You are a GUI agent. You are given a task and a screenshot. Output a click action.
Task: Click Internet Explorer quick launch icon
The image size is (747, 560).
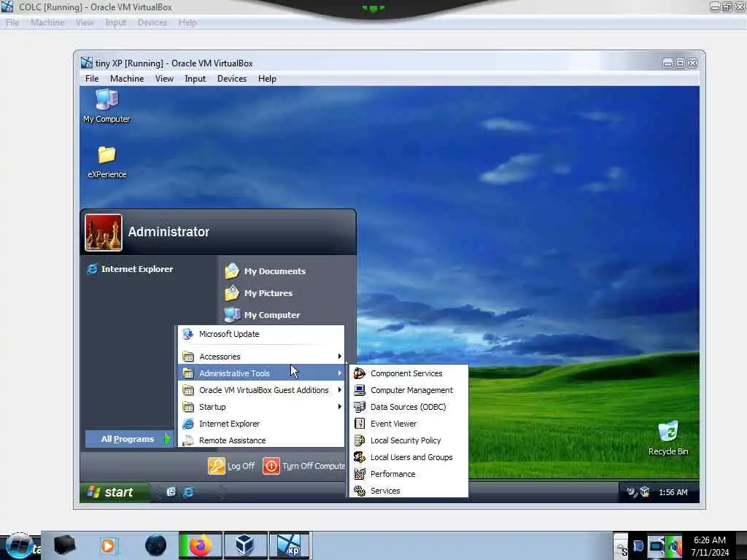189,492
